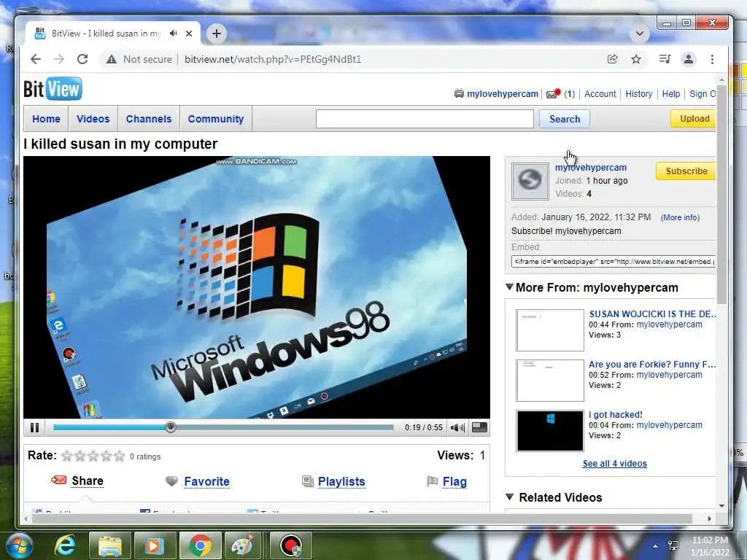Open the Channels tab
The height and width of the screenshot is (560, 747).
149,119
